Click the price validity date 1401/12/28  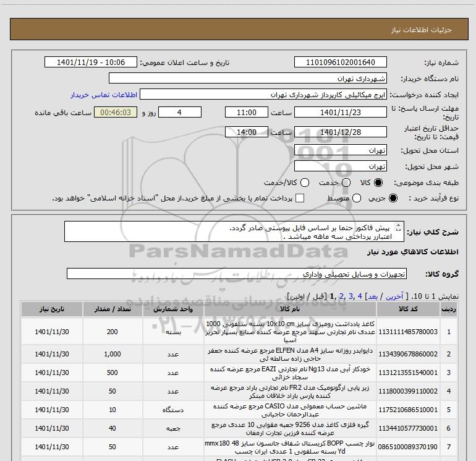point(340,132)
